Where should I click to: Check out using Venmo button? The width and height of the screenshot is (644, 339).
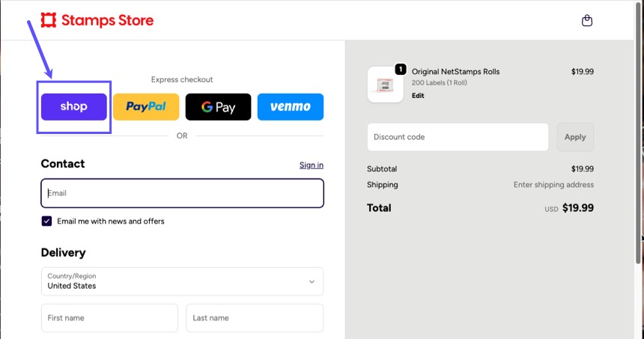(291, 107)
